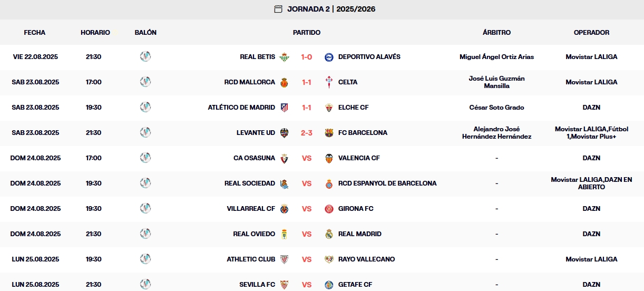Click the FC Barcelona club crest

(x=329, y=133)
